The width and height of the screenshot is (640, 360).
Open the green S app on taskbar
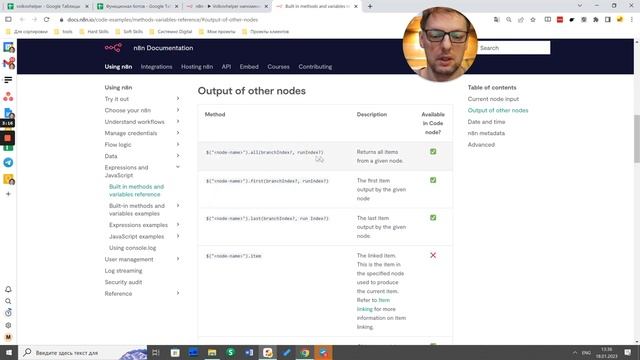pyautogui.click(x=230, y=353)
